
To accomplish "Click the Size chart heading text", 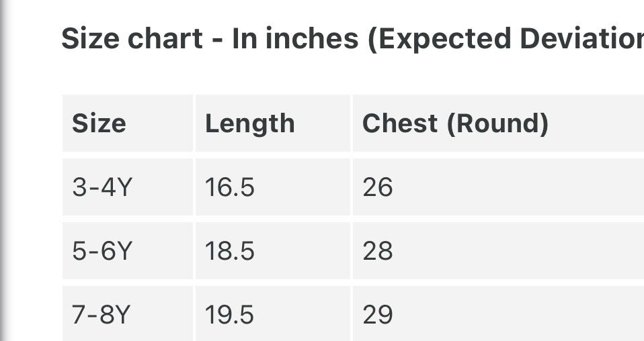I will pos(352,38).
